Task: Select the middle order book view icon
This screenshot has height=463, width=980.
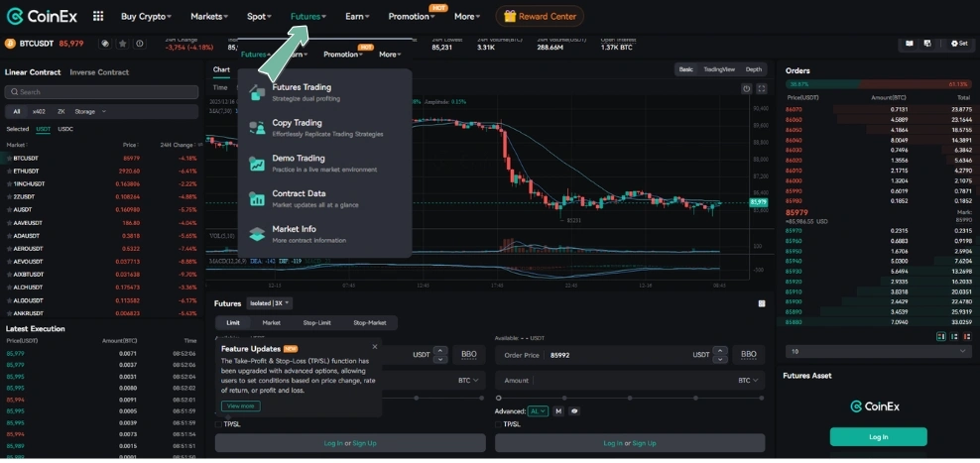Action: pyautogui.click(x=954, y=336)
